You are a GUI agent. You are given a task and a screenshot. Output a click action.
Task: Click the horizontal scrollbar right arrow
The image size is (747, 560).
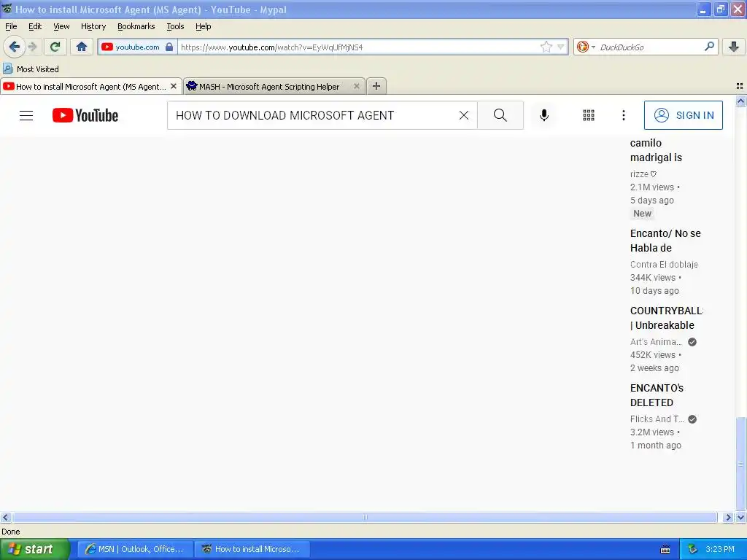[x=727, y=517]
